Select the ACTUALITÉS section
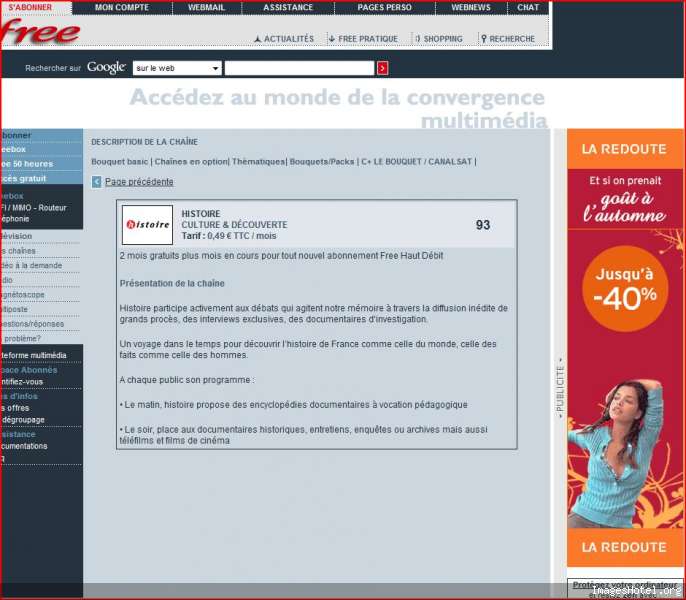Screen dimensions: 686x600 tap(284, 39)
